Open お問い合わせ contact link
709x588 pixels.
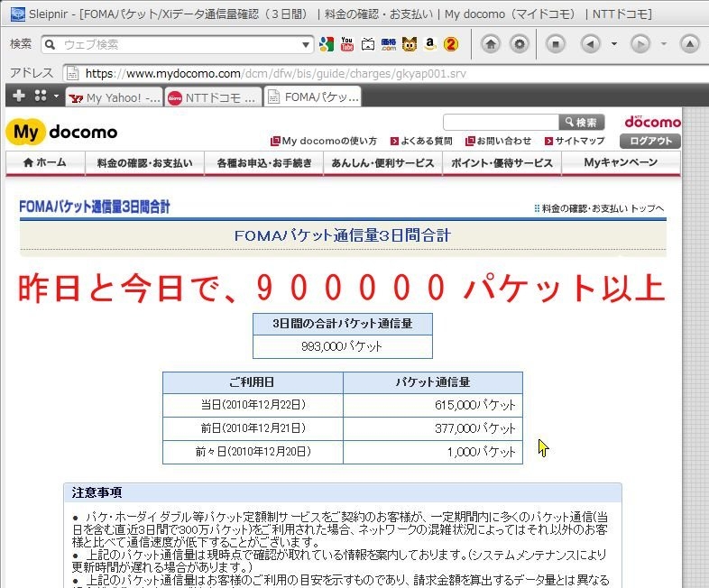[498, 141]
